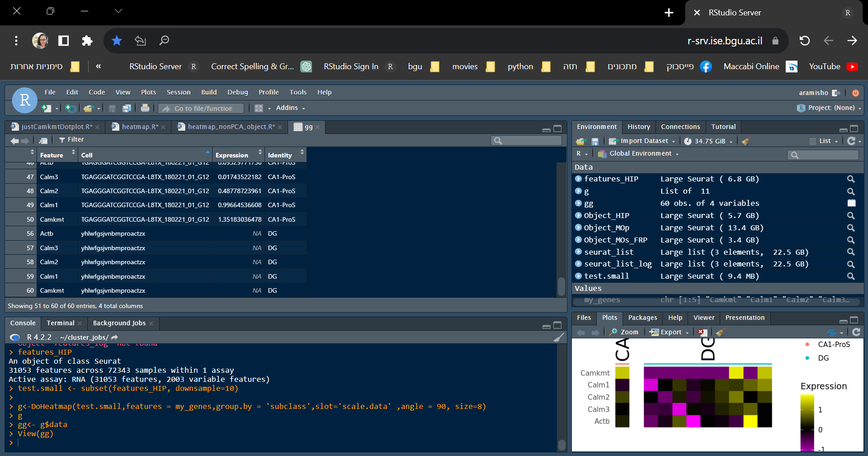Open the Export dropdown in the Plots pane
The width and height of the screenshot is (868, 456).
[669, 332]
